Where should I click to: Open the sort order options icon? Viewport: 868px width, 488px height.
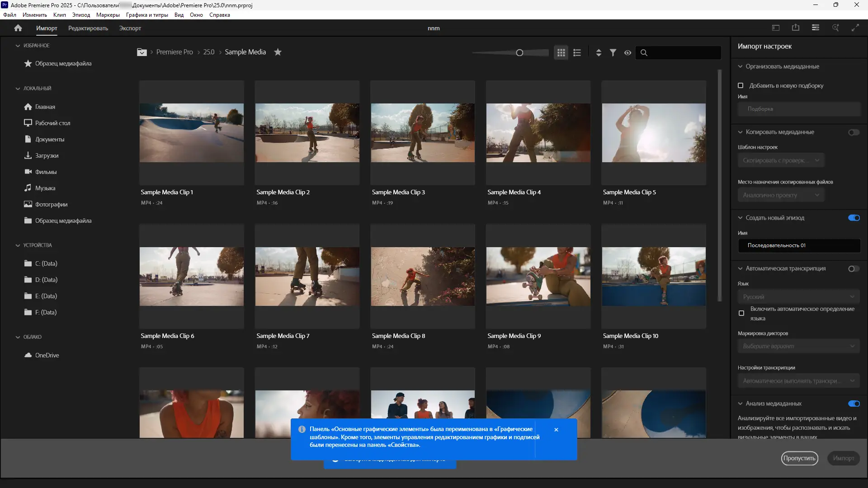pos(599,52)
